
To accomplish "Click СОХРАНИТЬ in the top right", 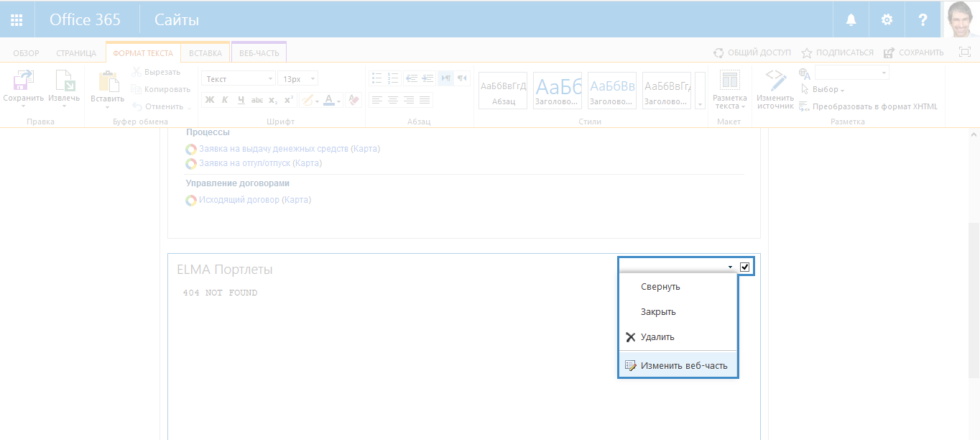I will pos(914,52).
